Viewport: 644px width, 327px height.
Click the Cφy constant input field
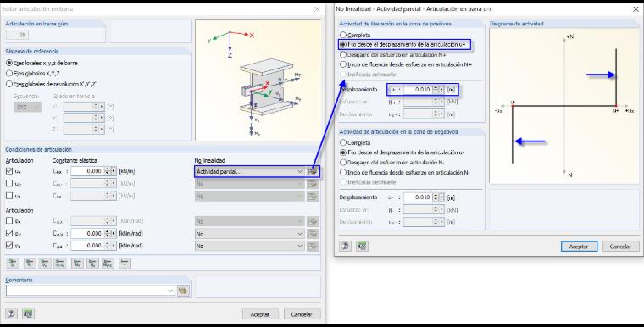(x=86, y=233)
